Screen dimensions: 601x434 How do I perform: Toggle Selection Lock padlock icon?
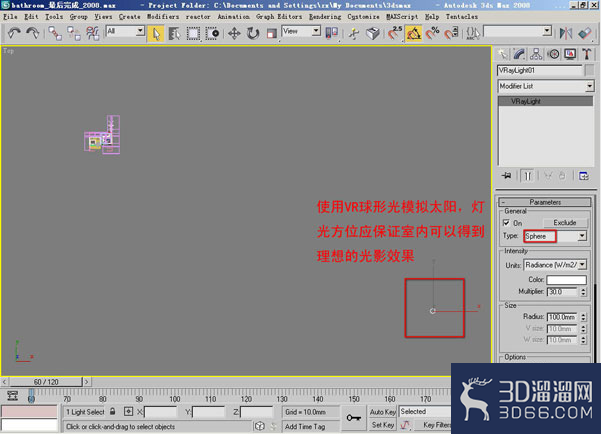click(112, 411)
